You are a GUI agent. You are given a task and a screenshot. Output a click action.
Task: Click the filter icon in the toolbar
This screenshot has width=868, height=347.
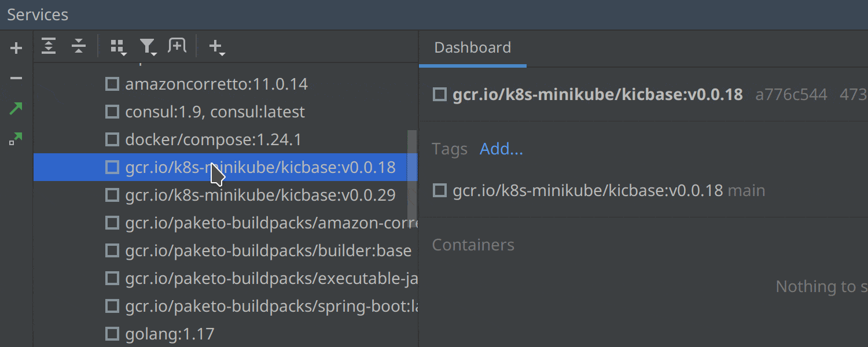[146, 45]
